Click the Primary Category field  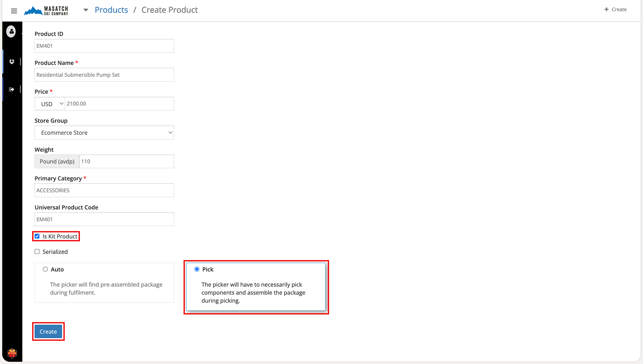click(x=104, y=190)
